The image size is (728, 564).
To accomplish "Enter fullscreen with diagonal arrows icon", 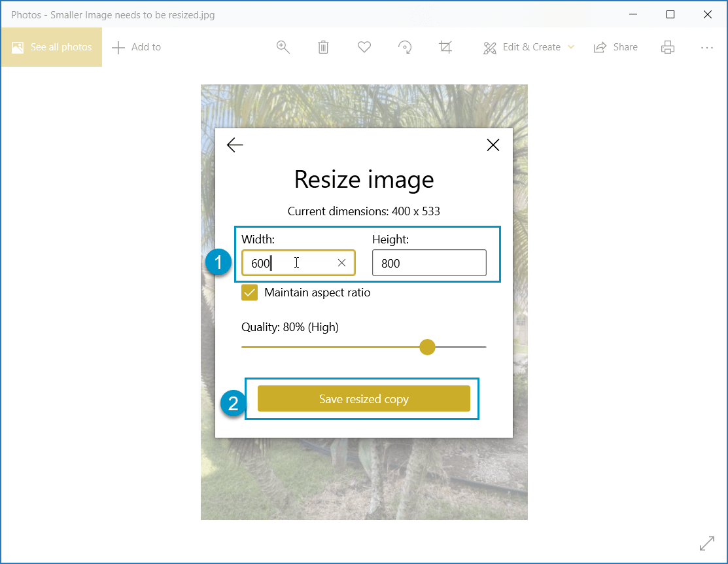I will click(x=706, y=543).
